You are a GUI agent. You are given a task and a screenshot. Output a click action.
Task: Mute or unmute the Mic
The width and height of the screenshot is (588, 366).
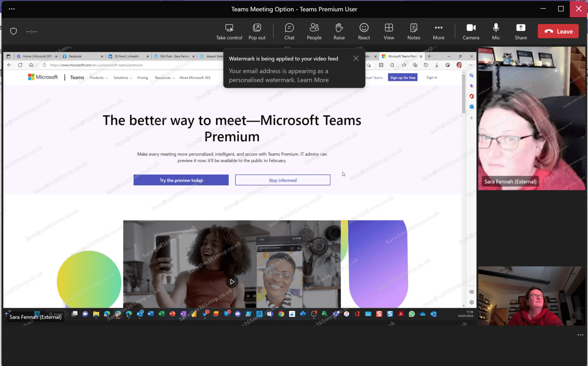496,32
